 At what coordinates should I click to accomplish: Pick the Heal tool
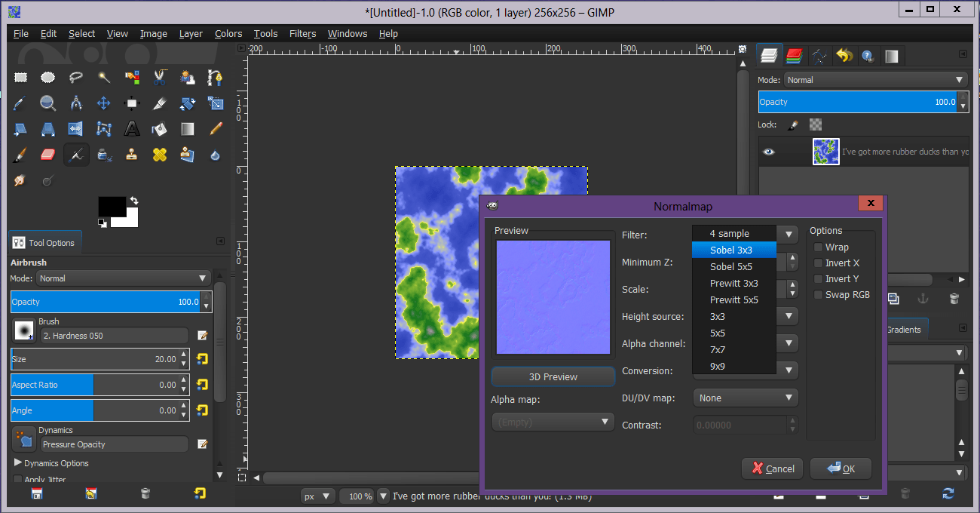coord(160,155)
